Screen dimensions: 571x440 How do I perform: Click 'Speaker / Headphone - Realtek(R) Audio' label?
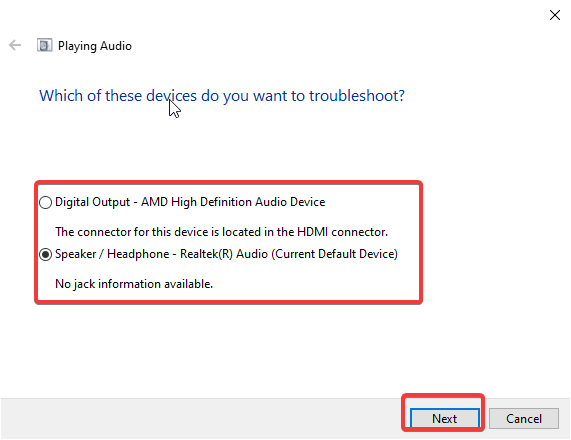click(226, 254)
